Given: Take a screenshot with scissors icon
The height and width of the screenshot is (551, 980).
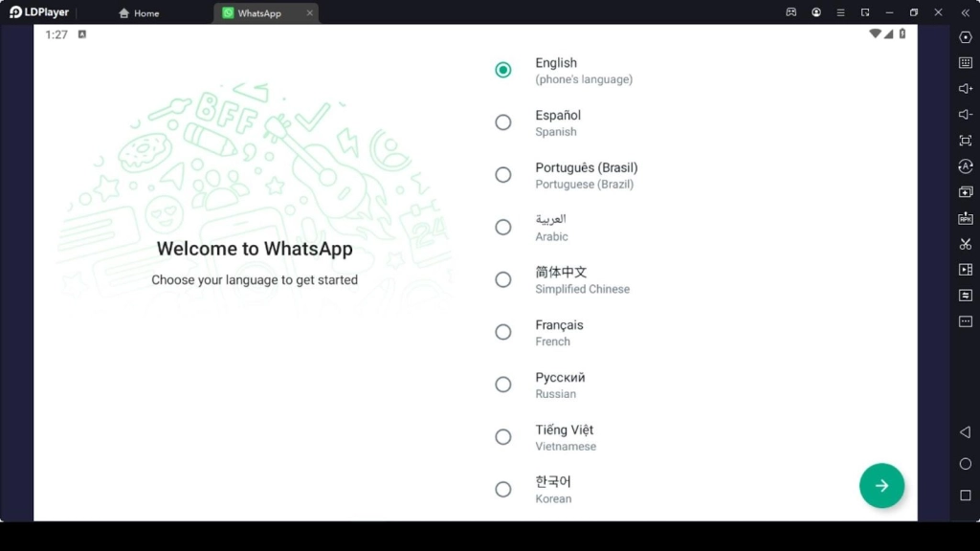Looking at the screenshot, I should (x=965, y=244).
